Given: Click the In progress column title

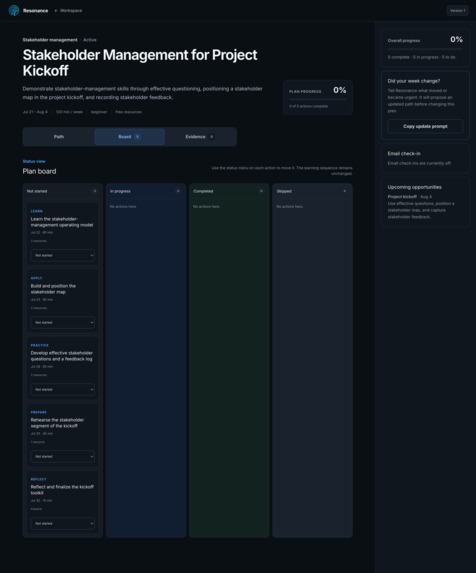Looking at the screenshot, I should [x=120, y=191].
